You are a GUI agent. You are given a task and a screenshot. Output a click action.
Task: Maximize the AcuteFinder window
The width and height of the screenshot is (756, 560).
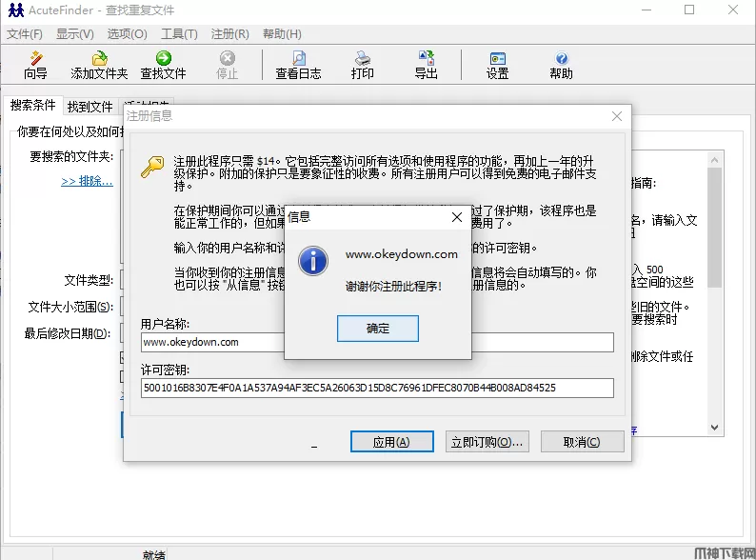coord(689,10)
